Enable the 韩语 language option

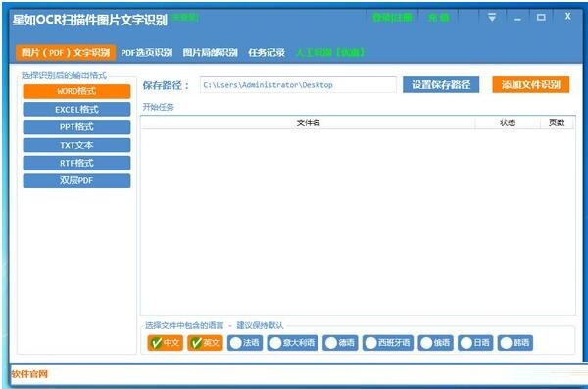tap(515, 343)
